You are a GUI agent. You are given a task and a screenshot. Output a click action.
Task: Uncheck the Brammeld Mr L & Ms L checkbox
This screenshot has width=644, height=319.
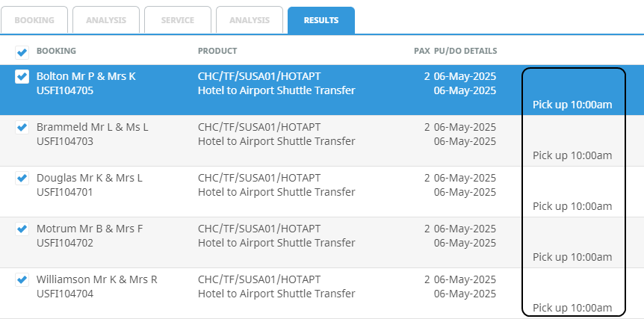point(22,127)
